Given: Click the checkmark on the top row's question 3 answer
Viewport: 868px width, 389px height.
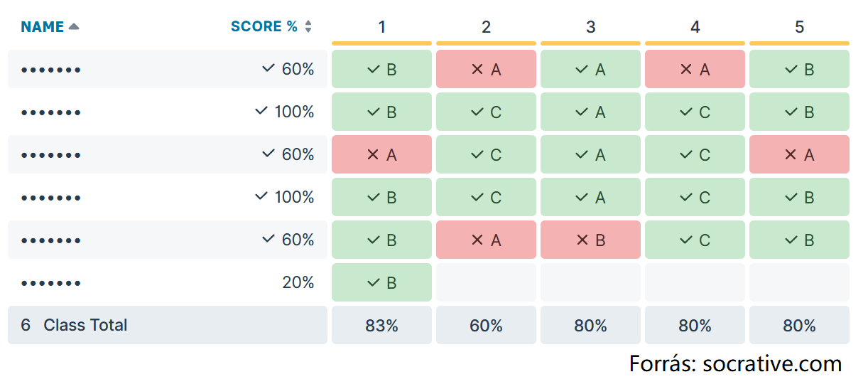Looking at the screenshot, I should click(582, 70).
